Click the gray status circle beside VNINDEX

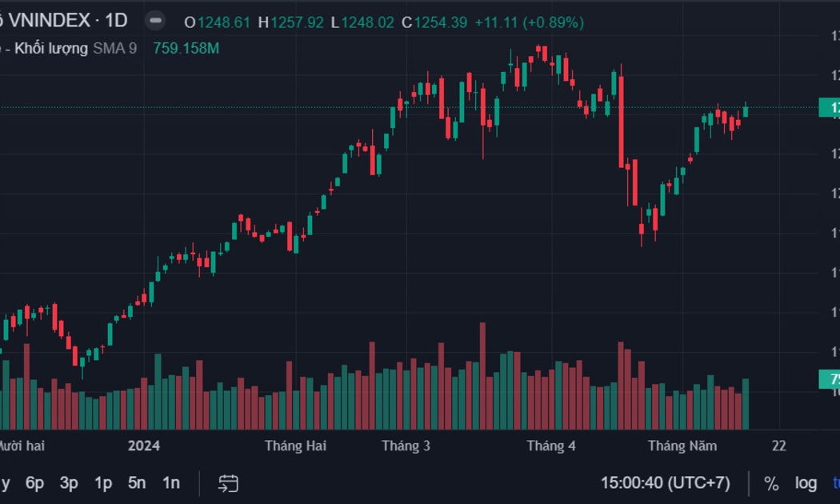click(x=157, y=22)
